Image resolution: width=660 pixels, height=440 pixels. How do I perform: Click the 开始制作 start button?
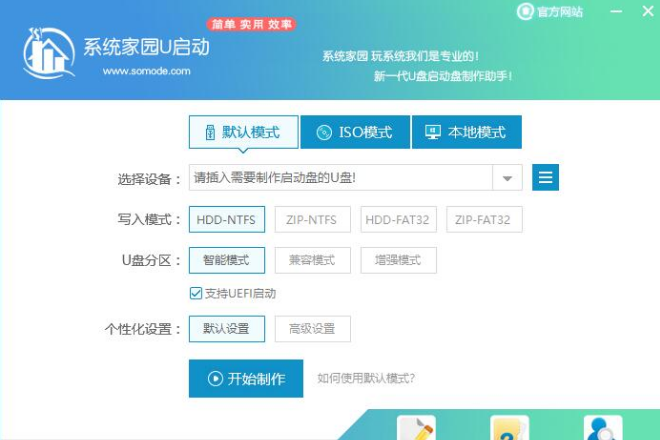246,378
